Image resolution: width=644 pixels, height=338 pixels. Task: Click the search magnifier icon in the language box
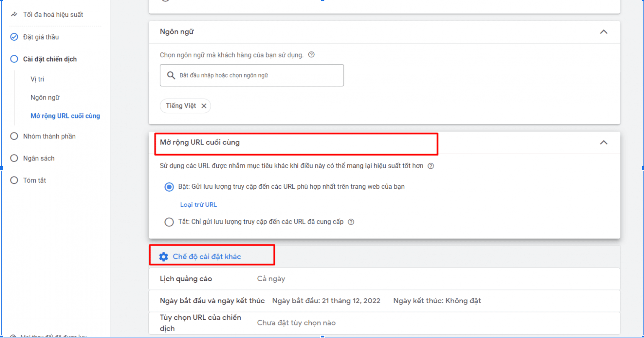pyautogui.click(x=171, y=75)
